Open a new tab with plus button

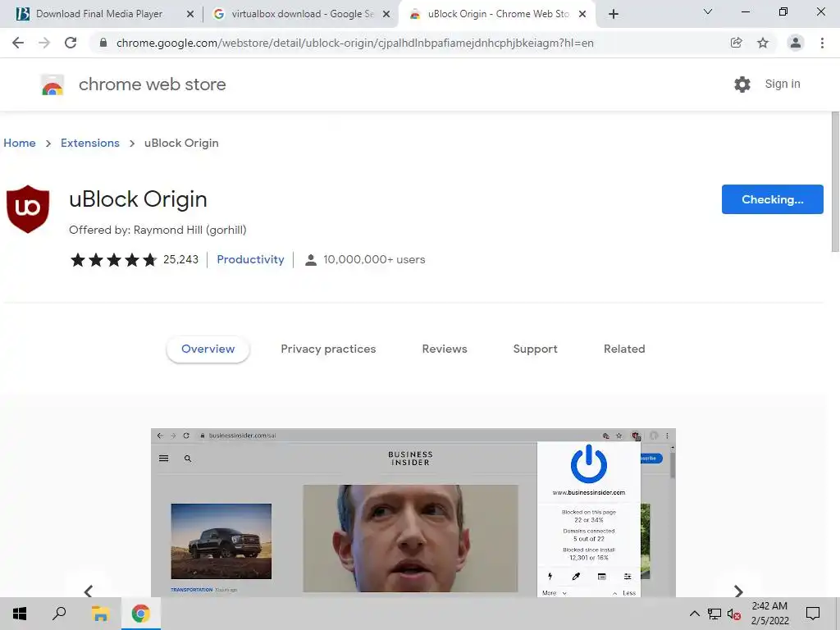tap(614, 14)
